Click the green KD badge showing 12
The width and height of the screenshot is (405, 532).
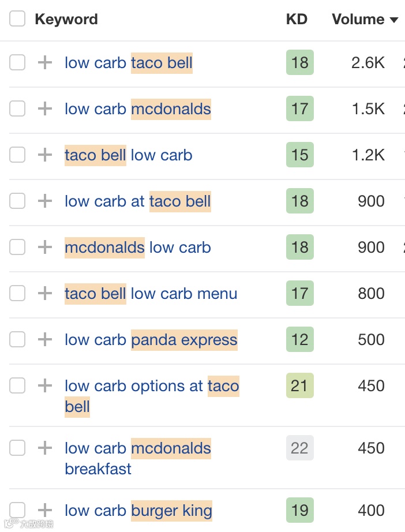pyautogui.click(x=299, y=339)
